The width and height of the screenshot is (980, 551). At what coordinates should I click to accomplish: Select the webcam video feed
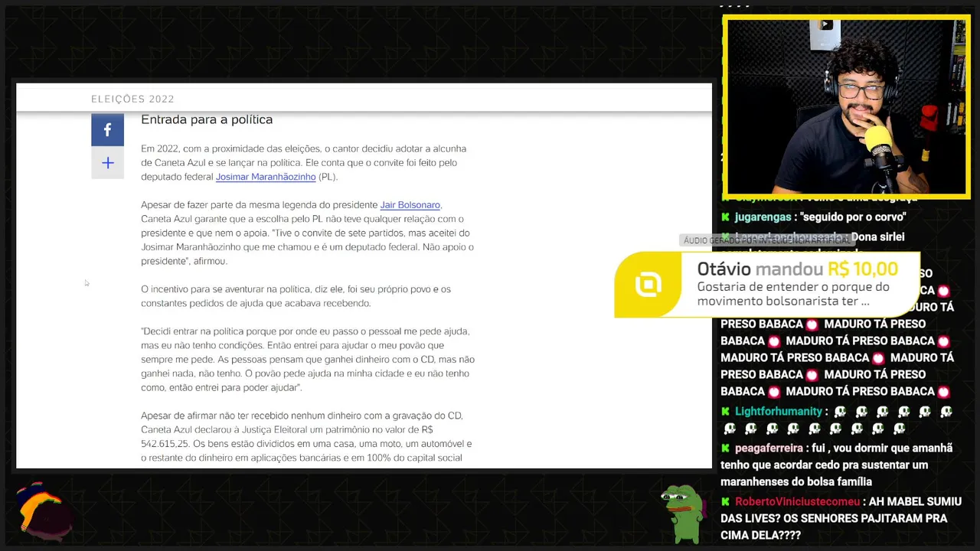pos(846,107)
